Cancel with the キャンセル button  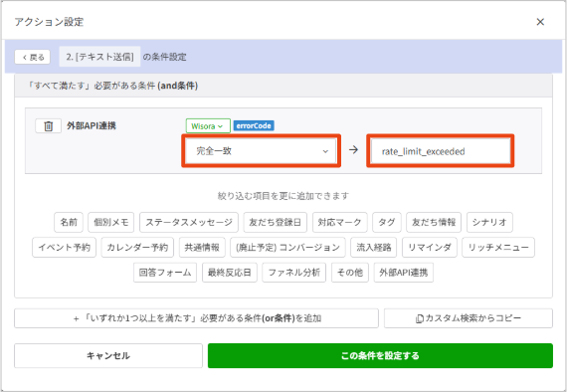tap(108, 356)
